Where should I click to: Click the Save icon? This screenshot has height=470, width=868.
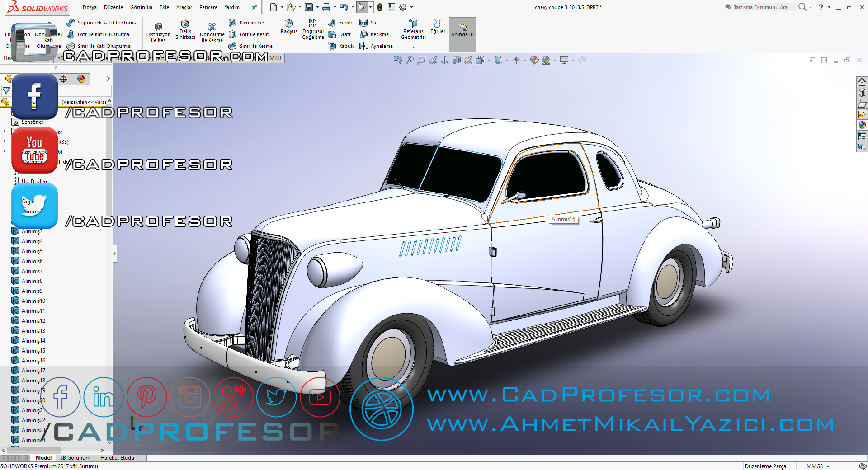tap(309, 7)
